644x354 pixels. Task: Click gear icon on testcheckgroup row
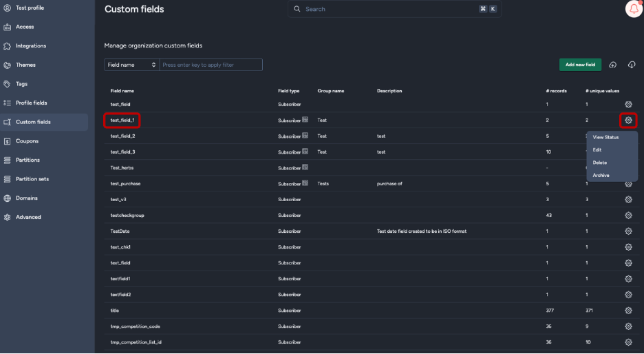[628, 216]
